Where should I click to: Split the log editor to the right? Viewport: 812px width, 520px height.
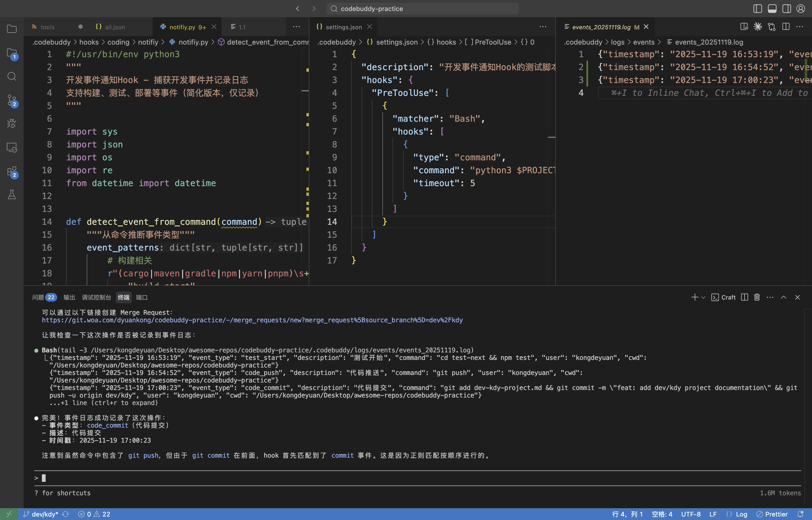[x=786, y=27]
